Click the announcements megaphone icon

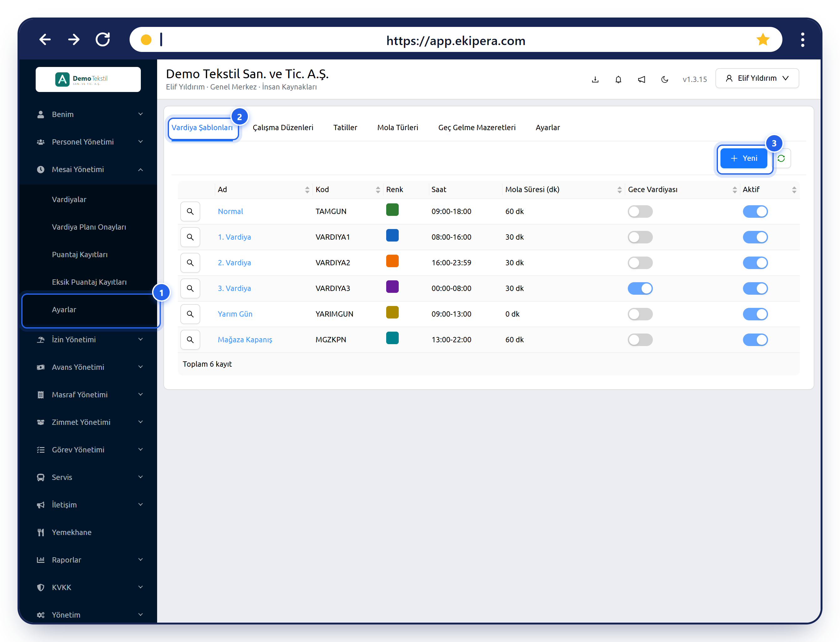tap(642, 79)
